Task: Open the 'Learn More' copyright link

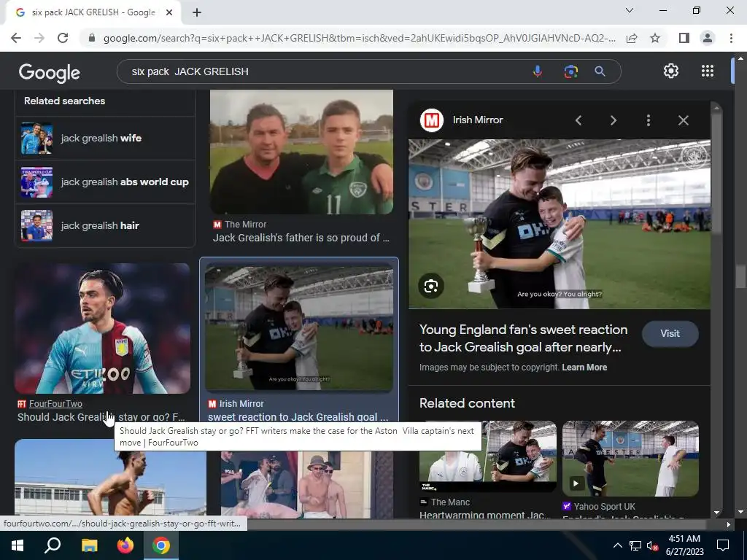Action: click(x=584, y=367)
